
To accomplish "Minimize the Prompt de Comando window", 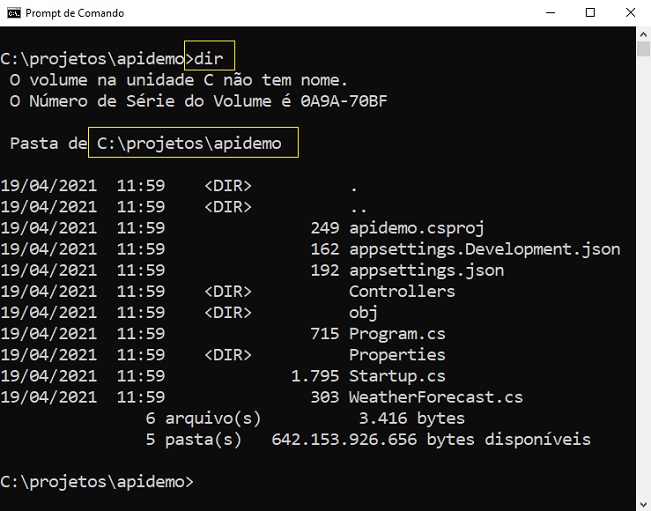I will click(551, 13).
